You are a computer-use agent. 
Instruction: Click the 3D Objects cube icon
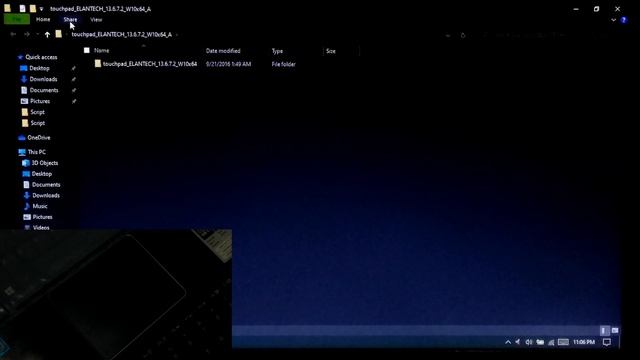click(26, 163)
